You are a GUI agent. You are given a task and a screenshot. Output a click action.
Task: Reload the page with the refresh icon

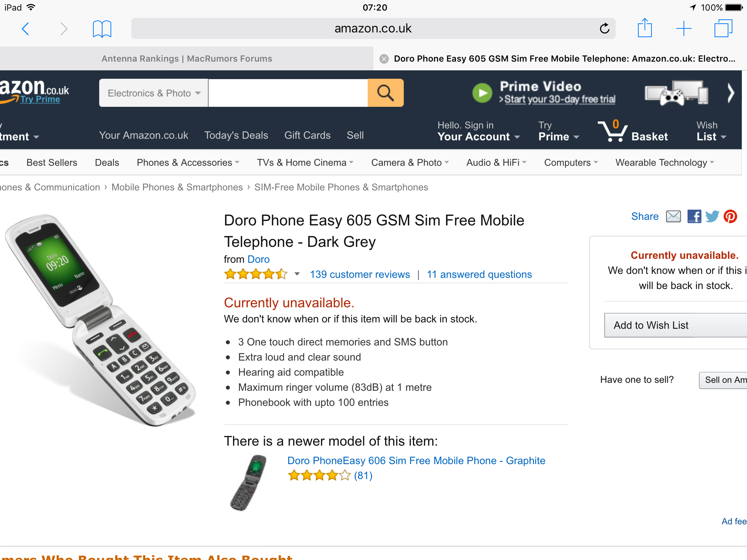pyautogui.click(x=604, y=28)
